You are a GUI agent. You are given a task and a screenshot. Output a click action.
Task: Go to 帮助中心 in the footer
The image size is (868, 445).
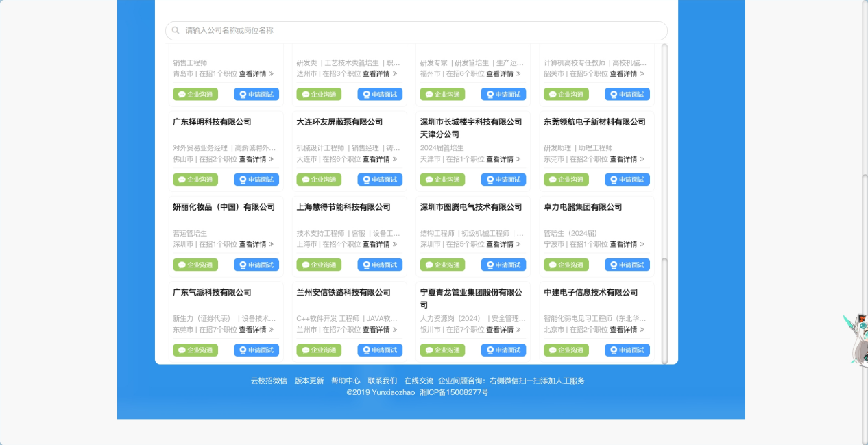pyautogui.click(x=346, y=381)
